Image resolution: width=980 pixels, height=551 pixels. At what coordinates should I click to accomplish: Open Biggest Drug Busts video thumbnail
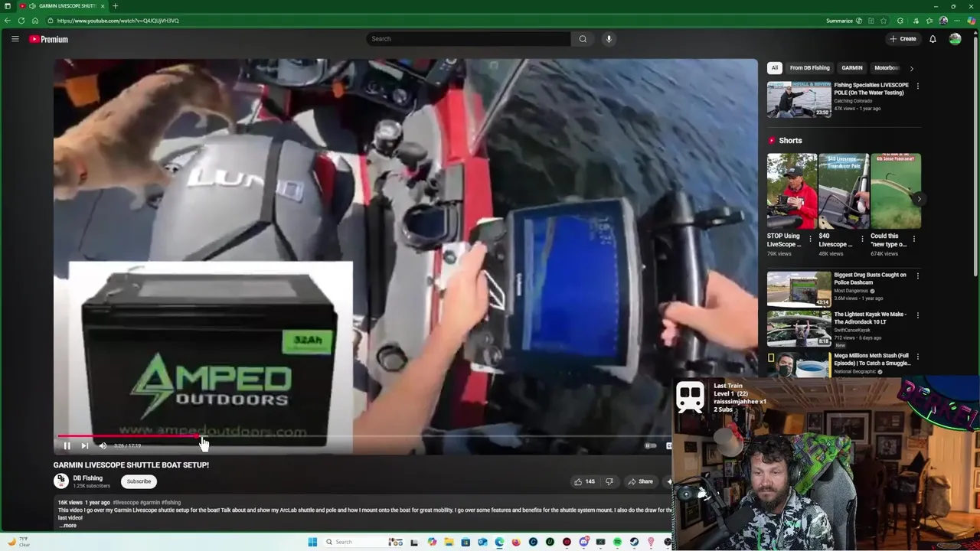(799, 289)
